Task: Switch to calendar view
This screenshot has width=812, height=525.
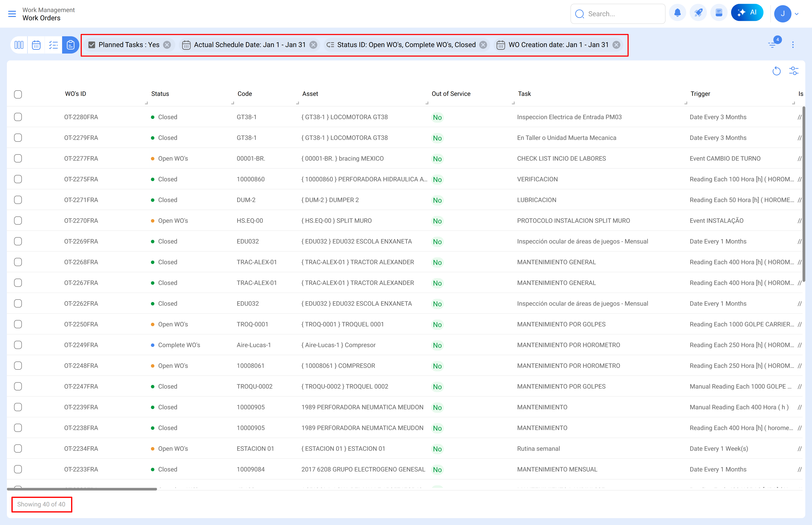Action: [x=36, y=45]
